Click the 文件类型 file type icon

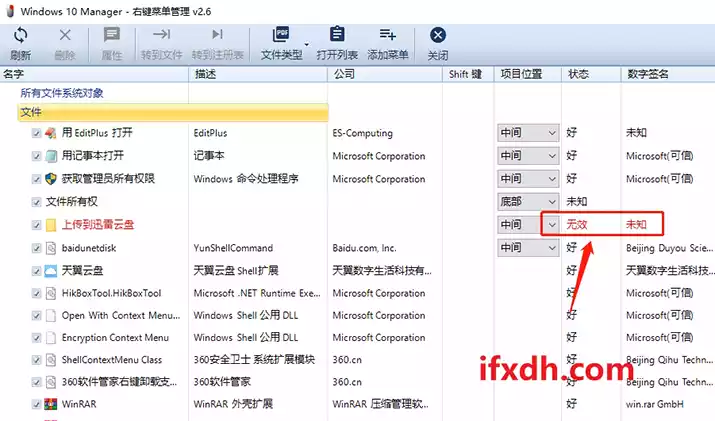(x=281, y=35)
